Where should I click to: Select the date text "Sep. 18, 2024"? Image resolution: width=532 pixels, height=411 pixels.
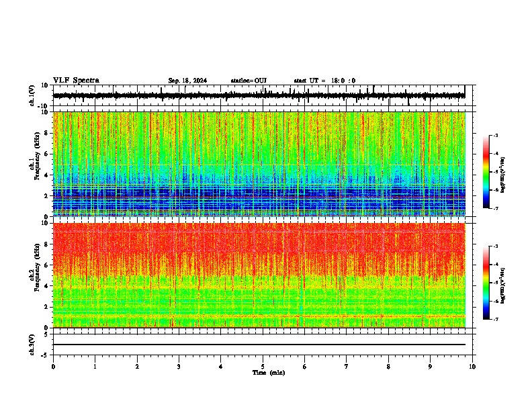pos(187,81)
